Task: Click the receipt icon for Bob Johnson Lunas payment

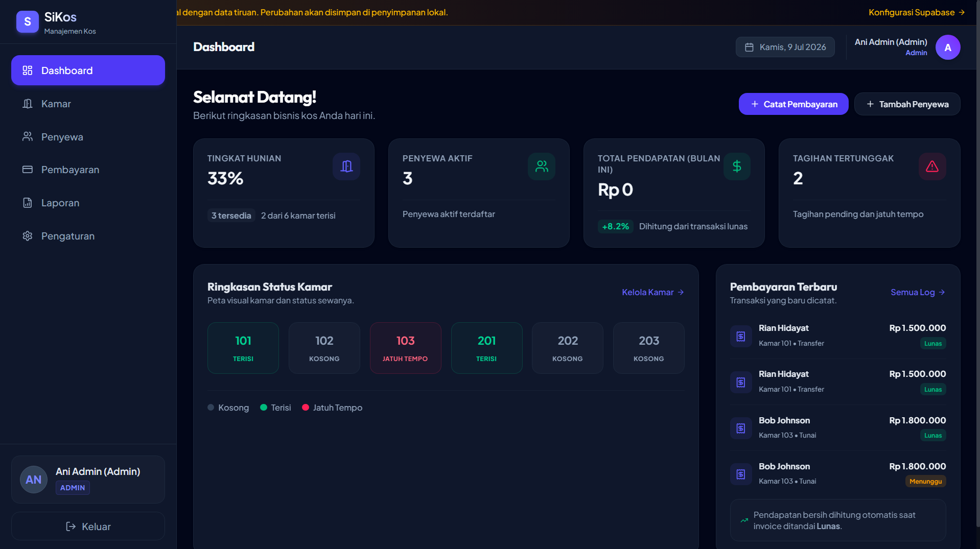Action: pos(741,428)
